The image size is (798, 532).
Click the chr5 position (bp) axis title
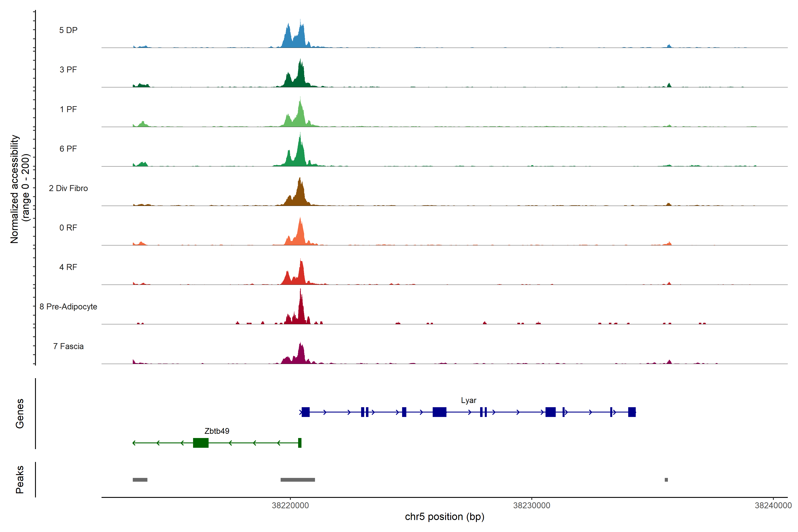click(444, 517)
